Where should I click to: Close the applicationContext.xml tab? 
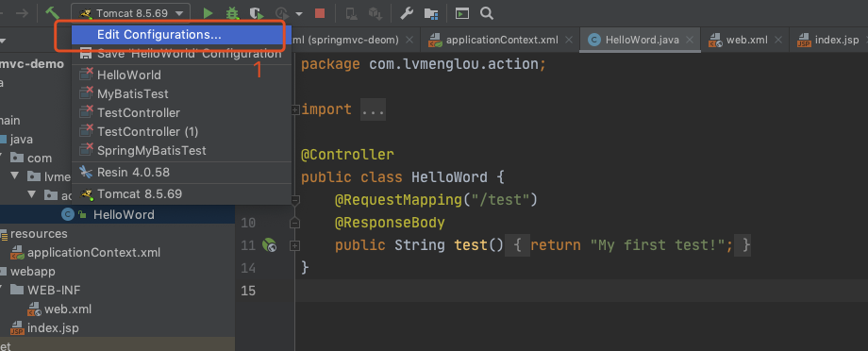coord(569,40)
